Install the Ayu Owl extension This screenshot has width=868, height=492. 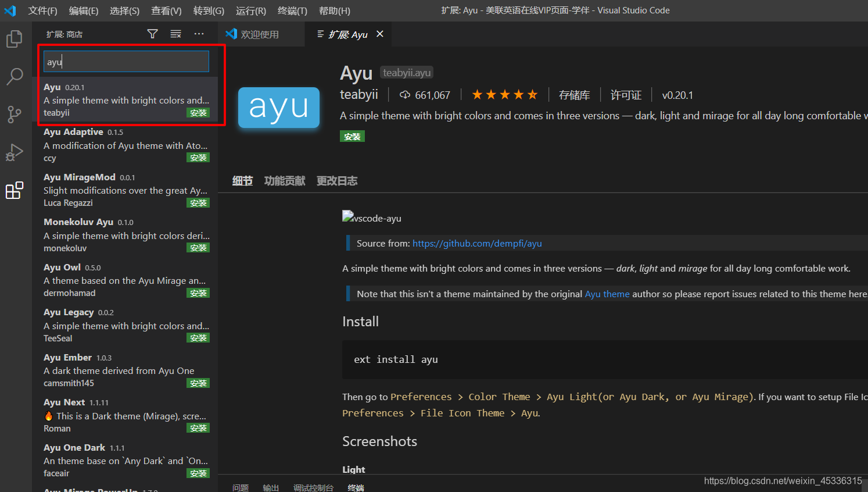coord(198,293)
